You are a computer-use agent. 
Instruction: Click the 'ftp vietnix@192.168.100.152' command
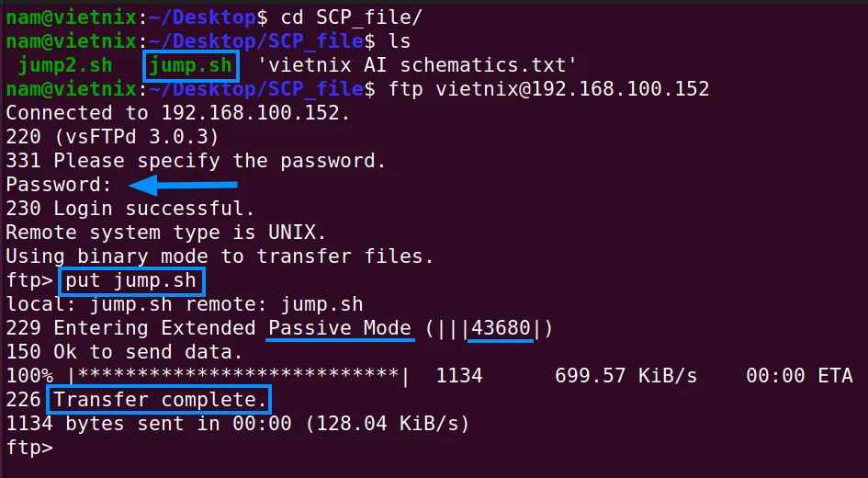pos(548,89)
